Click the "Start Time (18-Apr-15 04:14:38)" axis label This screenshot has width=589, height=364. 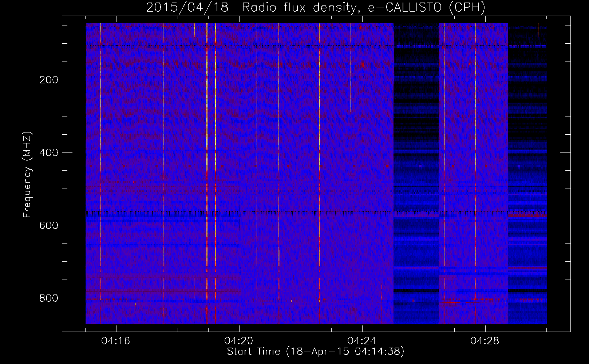click(316, 352)
